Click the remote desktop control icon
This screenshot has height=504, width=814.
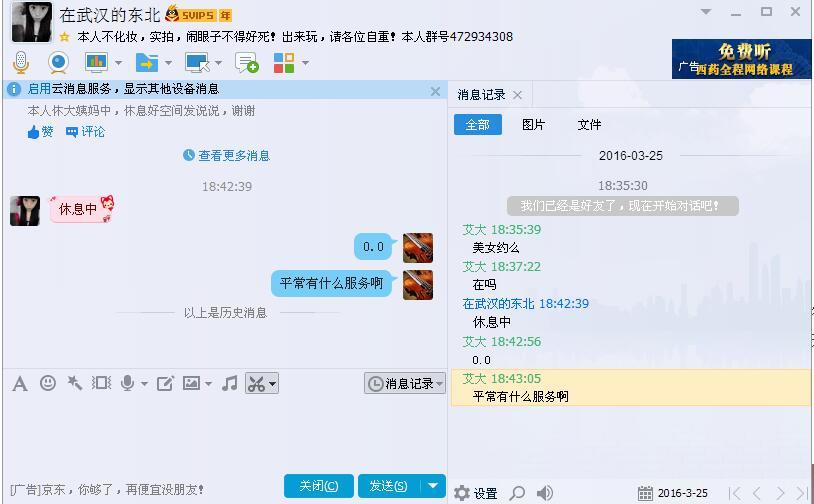pos(197,63)
